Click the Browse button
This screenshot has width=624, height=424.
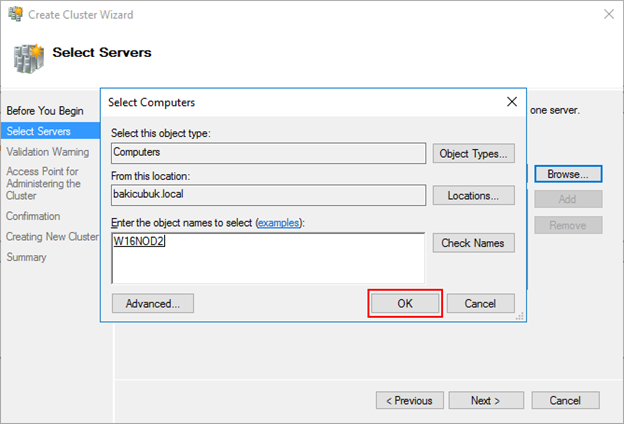[568, 174]
